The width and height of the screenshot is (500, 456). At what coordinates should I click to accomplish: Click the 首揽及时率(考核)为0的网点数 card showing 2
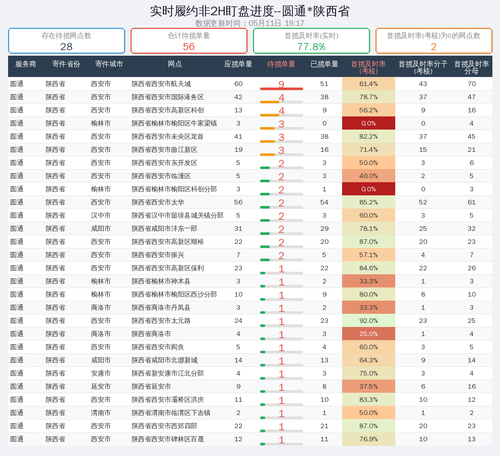pos(434,41)
